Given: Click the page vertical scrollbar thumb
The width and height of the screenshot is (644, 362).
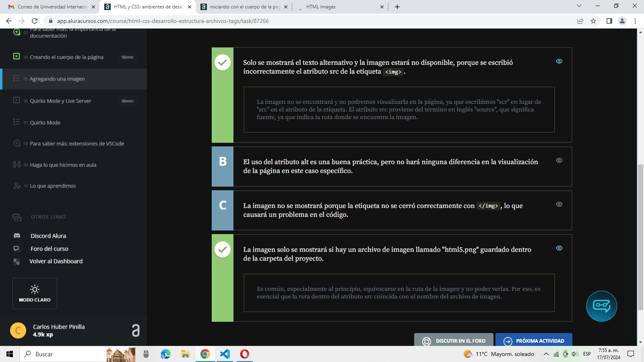Looking at the screenshot, I should [x=640, y=237].
